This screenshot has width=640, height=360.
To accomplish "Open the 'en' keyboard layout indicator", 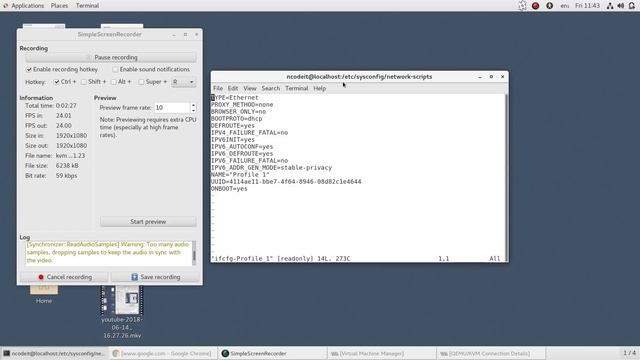I will pyautogui.click(x=564, y=6).
